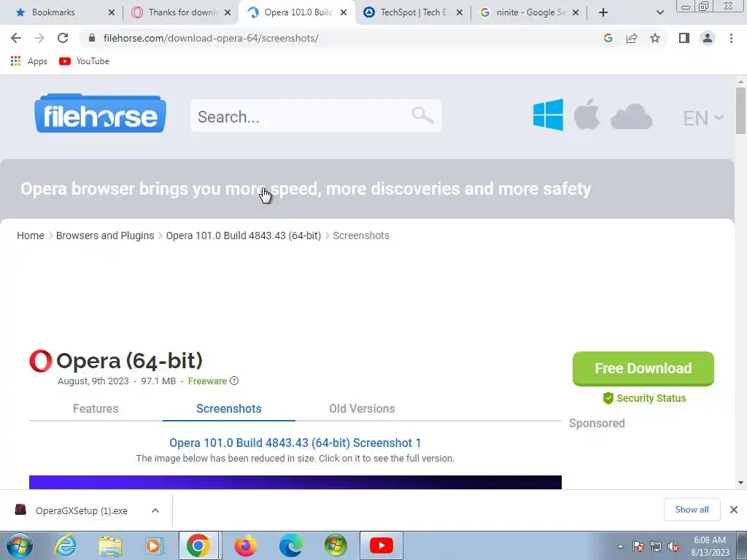This screenshot has height=560, width=747.
Task: Click Show all downloads button
Action: pyautogui.click(x=692, y=510)
